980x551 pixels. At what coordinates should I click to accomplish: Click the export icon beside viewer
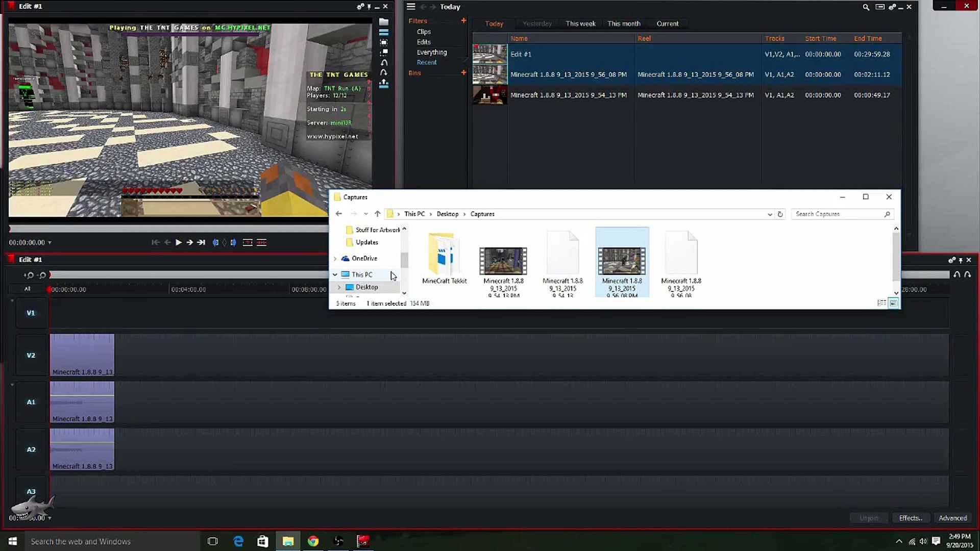pyautogui.click(x=384, y=84)
